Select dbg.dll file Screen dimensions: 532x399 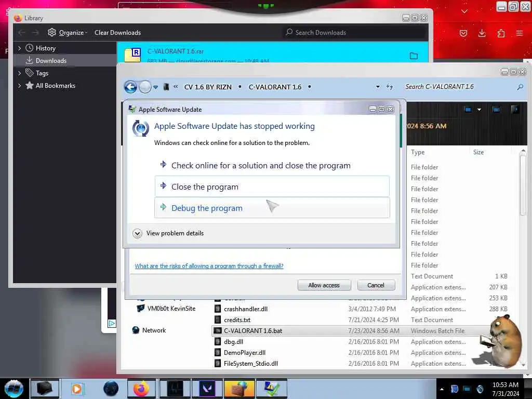[233, 342]
